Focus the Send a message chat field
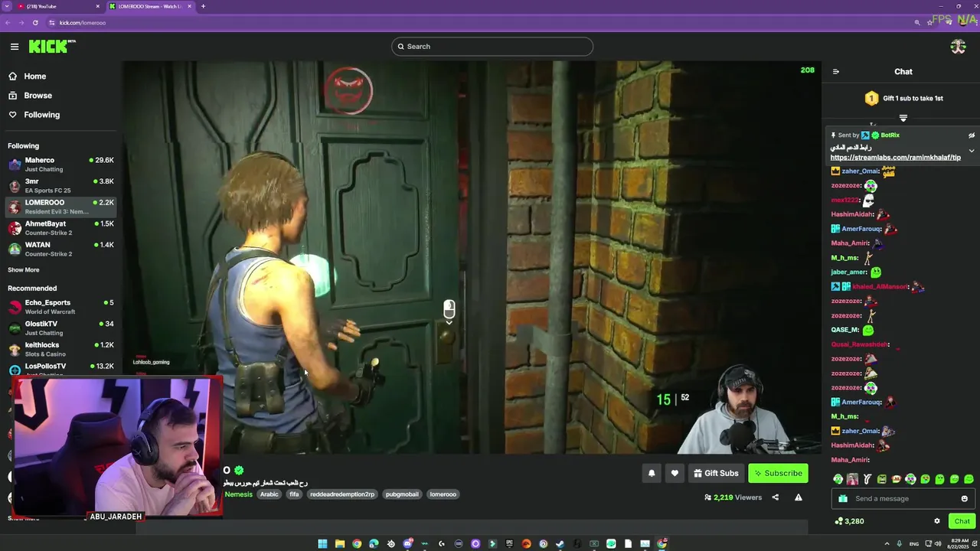 coord(903,499)
